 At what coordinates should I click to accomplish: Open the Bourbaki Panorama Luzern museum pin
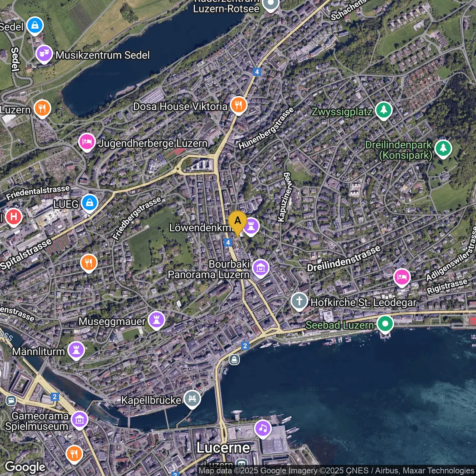(260, 268)
